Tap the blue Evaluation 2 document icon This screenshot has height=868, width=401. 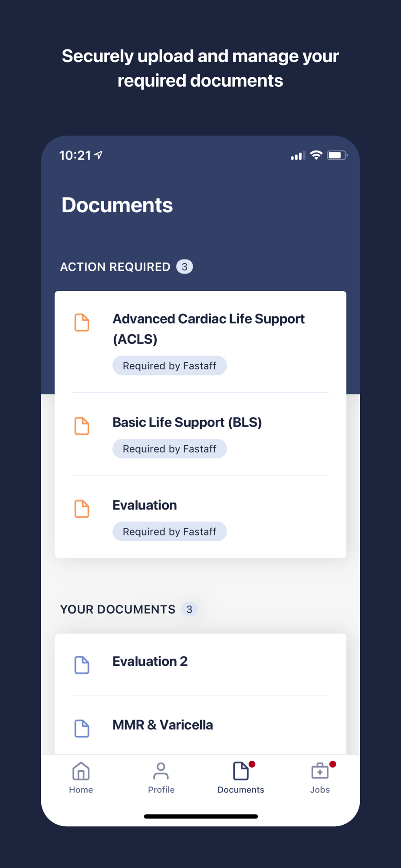(x=82, y=665)
